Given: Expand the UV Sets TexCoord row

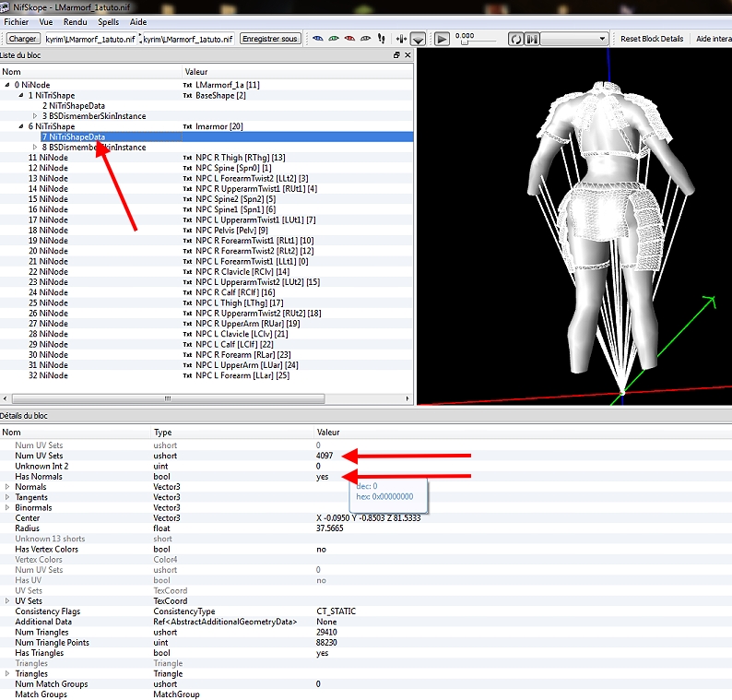Looking at the screenshot, I should 7,601.
